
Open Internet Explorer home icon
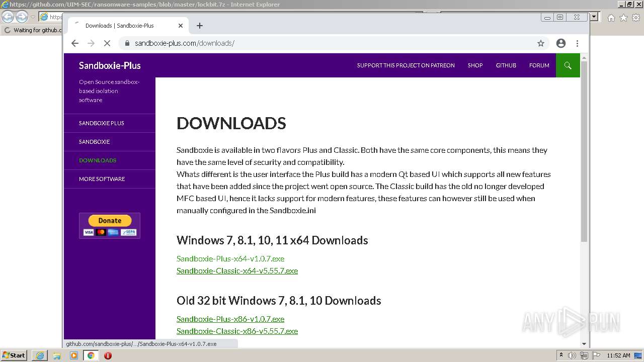(x=611, y=18)
